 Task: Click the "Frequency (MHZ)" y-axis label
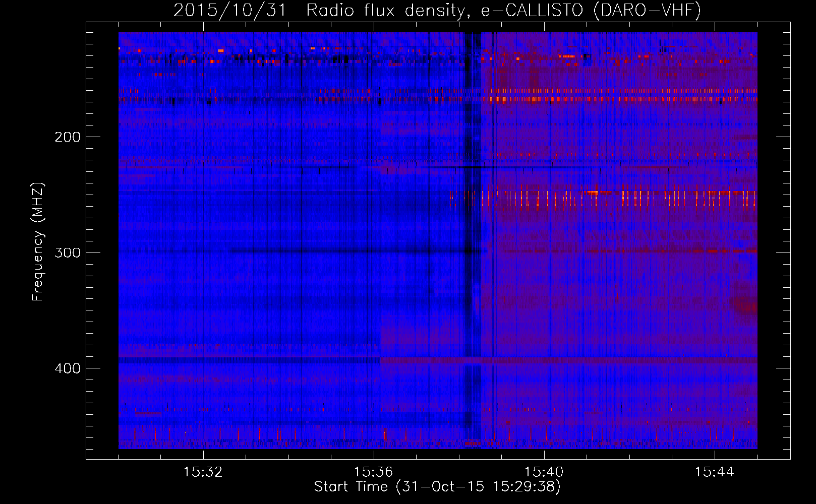(38, 242)
